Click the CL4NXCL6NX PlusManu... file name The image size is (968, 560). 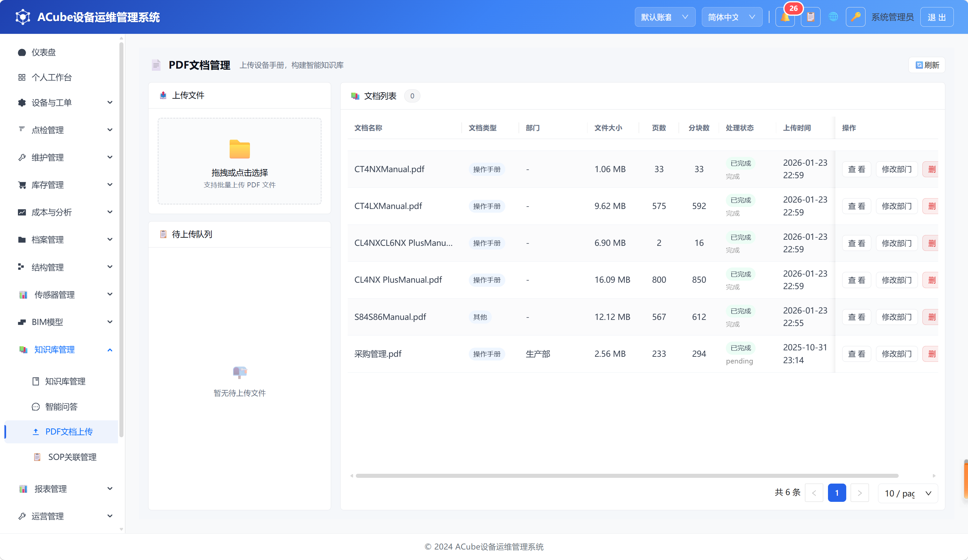point(403,243)
